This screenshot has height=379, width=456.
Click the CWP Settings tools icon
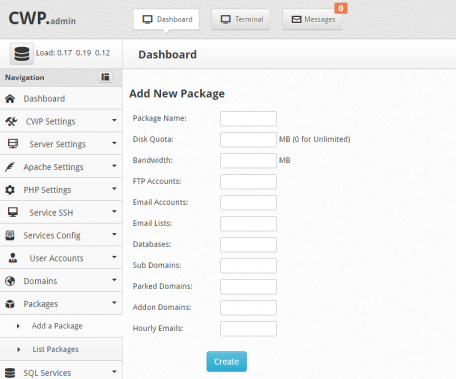coord(11,121)
